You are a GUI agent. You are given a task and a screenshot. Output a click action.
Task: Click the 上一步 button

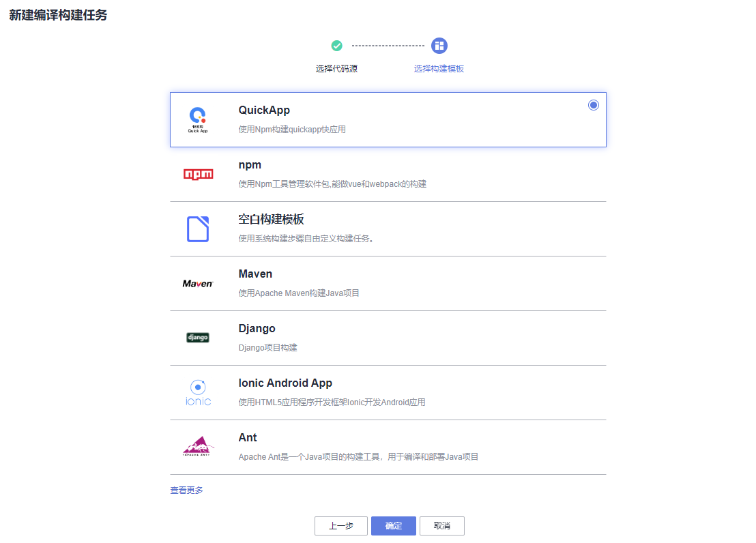[x=341, y=526]
